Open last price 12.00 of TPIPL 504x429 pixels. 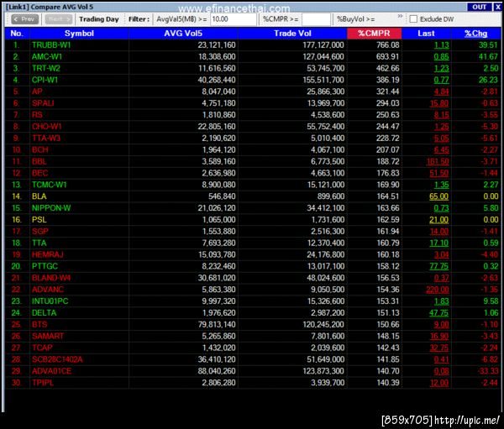(439, 383)
